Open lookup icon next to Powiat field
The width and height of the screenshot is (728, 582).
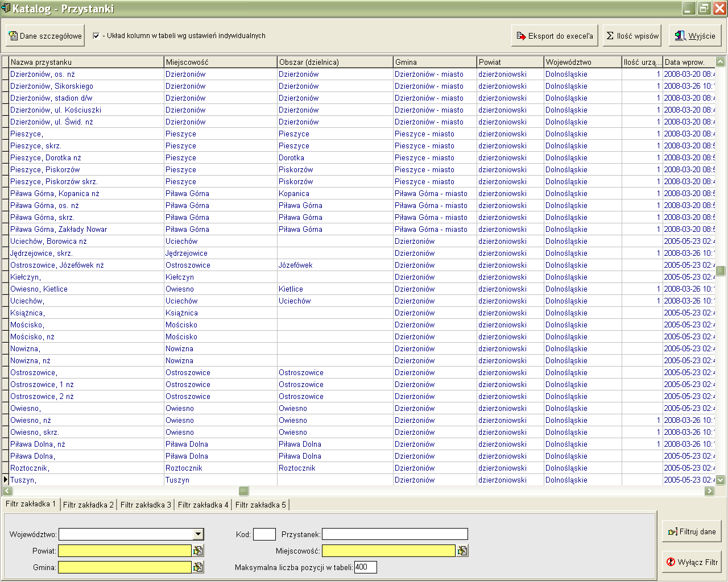click(197, 551)
